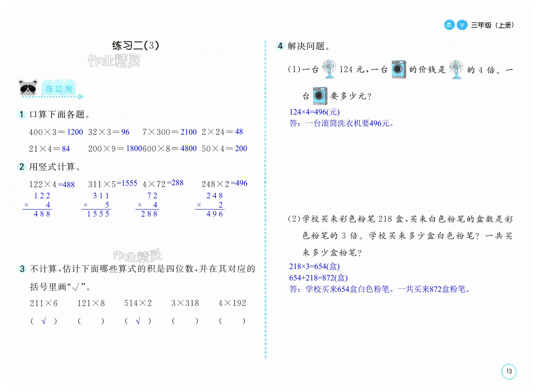The image size is (537, 392).
Task: Click the fan icon before 124 元
Action: pos(329,69)
